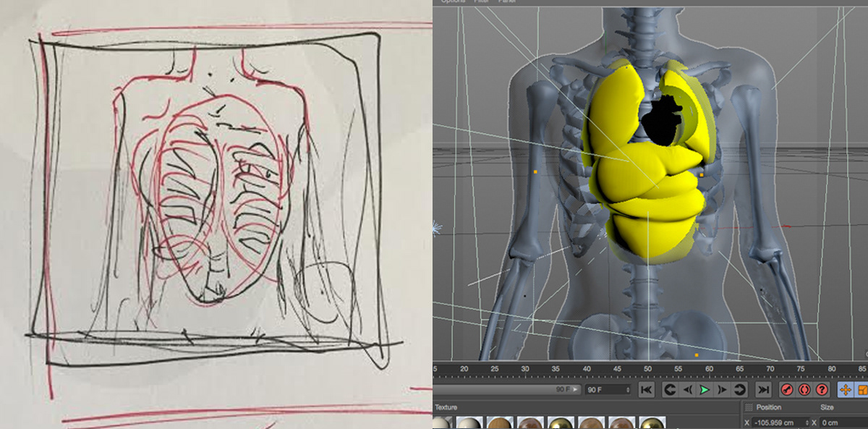Step back one frame
The width and height of the screenshot is (868, 429).
(x=688, y=390)
